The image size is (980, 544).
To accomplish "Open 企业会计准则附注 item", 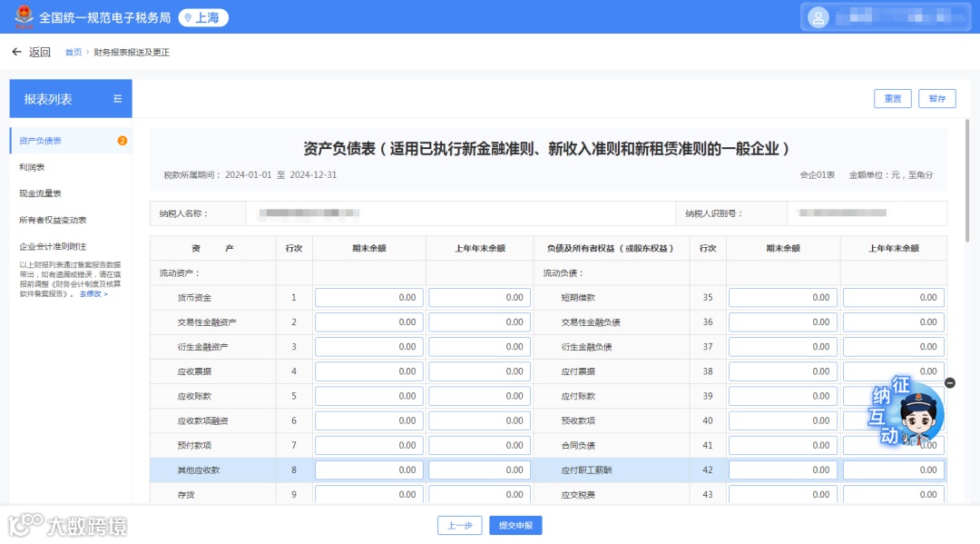I will pyautogui.click(x=53, y=246).
